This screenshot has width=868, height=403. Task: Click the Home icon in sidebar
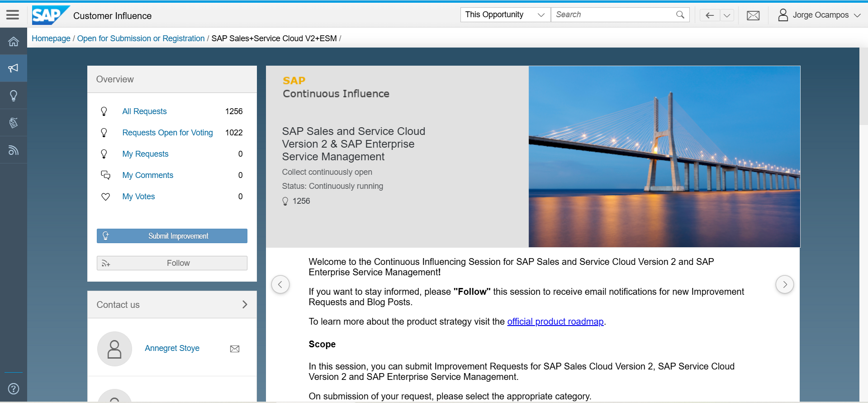[14, 42]
